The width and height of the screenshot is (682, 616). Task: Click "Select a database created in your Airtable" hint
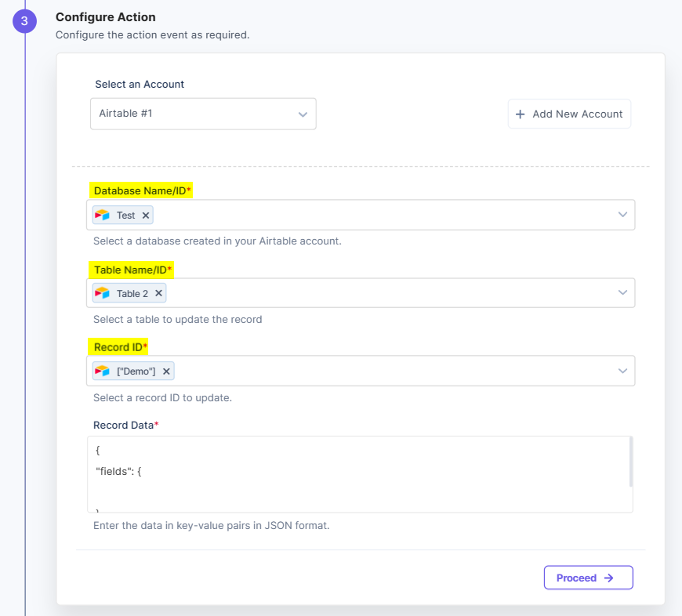pyautogui.click(x=218, y=241)
